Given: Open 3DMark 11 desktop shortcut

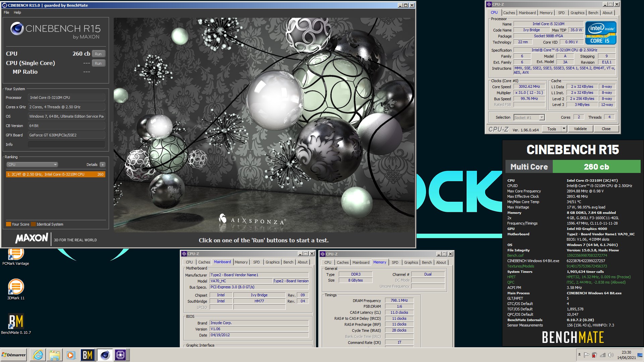Looking at the screenshot, I should 16,289.
